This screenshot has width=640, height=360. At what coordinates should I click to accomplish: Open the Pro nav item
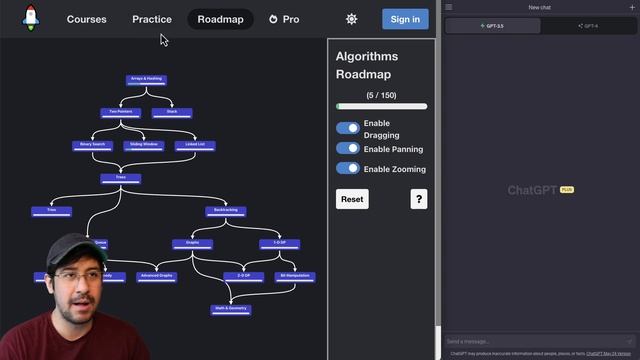pyautogui.click(x=284, y=19)
